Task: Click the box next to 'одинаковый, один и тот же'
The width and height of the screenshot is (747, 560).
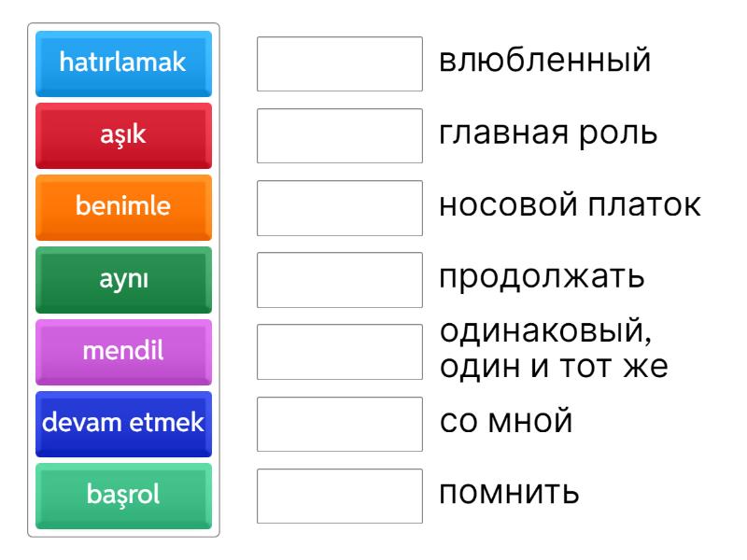Action: [x=340, y=351]
